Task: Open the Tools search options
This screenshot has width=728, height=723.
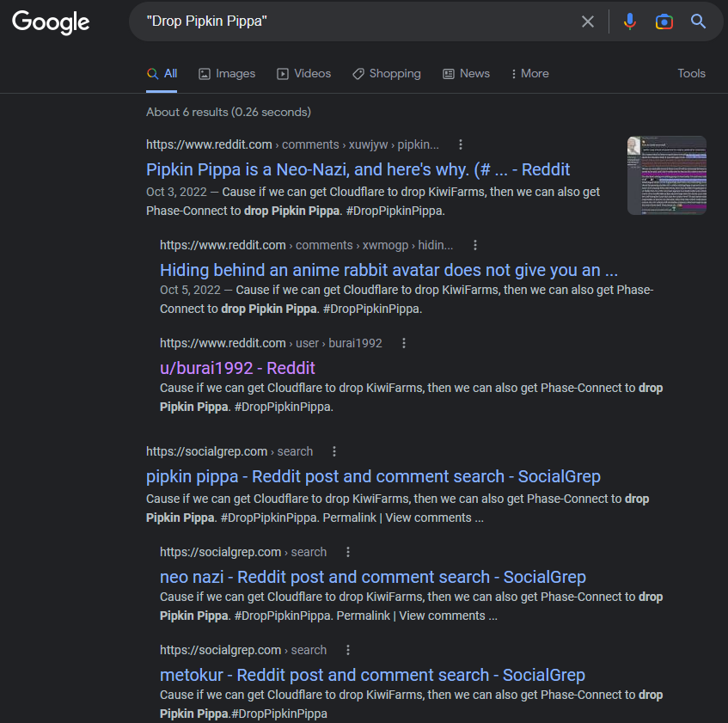Action: 691,73
